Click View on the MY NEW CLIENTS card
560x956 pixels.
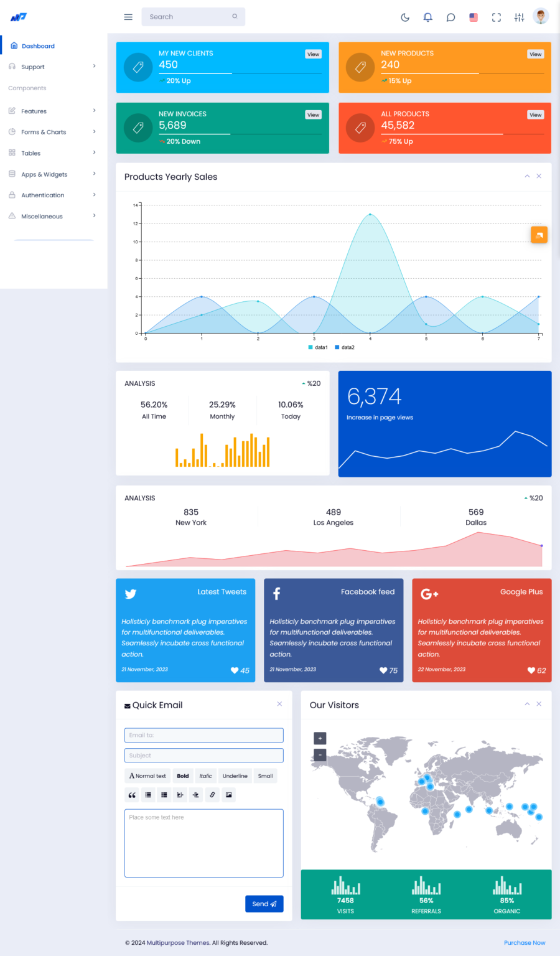click(313, 54)
